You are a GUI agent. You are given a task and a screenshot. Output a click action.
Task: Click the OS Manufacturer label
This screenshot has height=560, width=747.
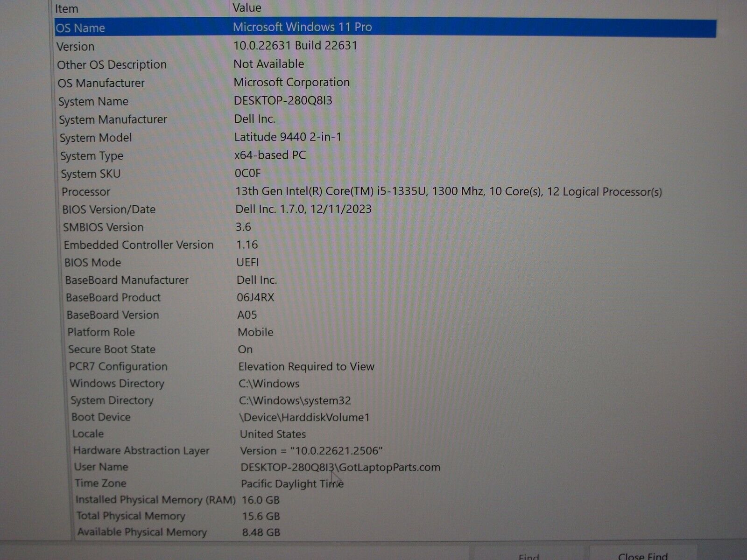coord(101,83)
